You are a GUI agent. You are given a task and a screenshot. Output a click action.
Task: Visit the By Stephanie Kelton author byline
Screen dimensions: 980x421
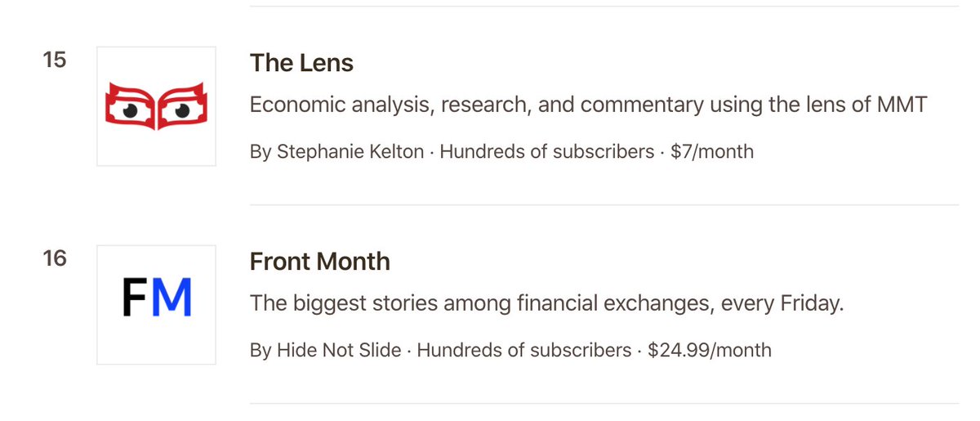pos(337,152)
